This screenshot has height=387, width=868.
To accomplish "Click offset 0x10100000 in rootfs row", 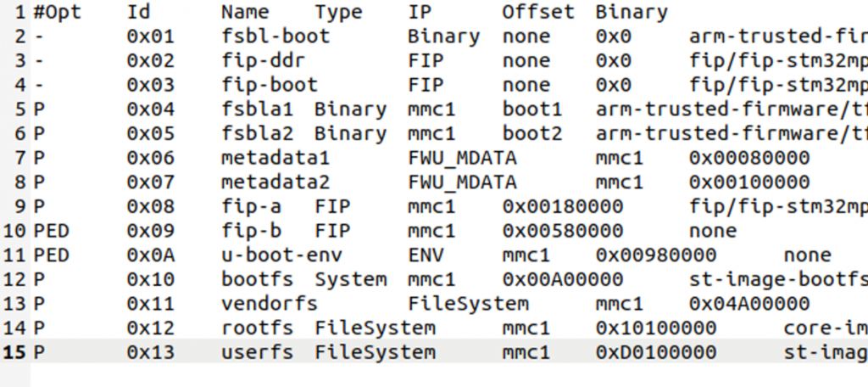I will [656, 328].
